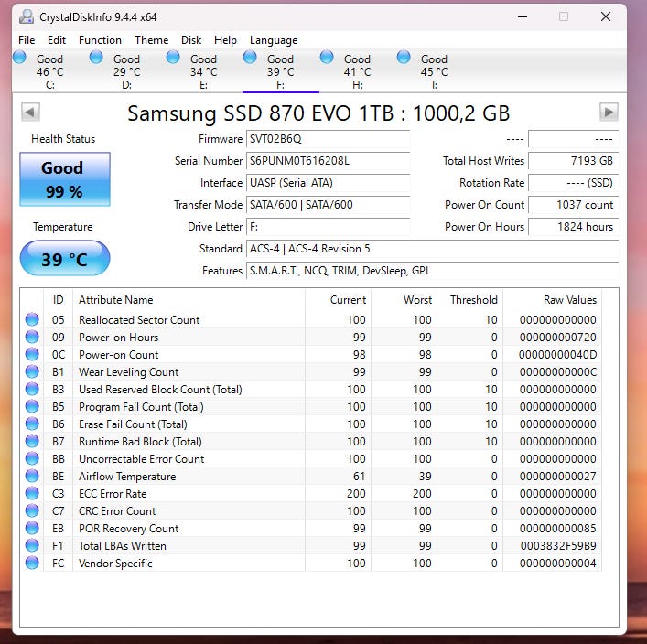Open the Function menu
The width and height of the screenshot is (647, 644).
point(100,40)
